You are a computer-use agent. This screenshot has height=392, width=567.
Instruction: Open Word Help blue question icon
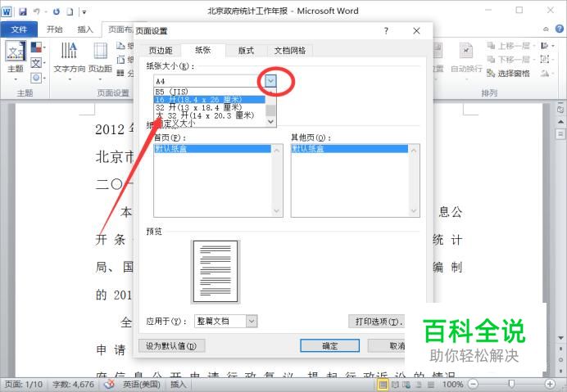point(559,29)
